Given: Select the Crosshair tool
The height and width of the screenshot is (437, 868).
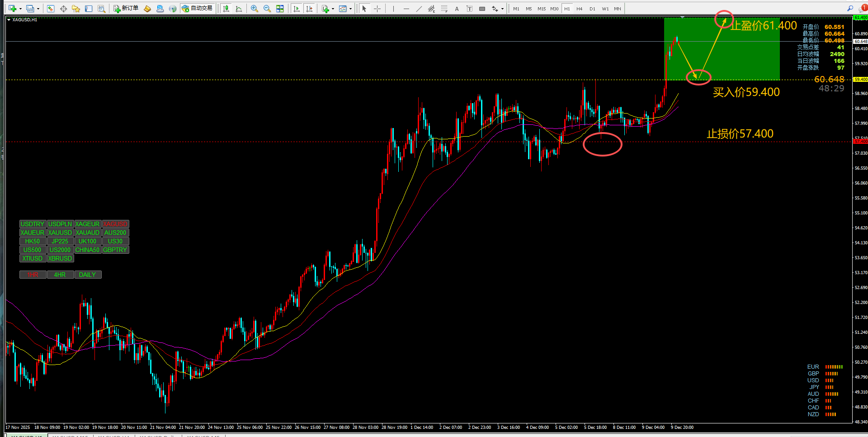Looking at the screenshot, I should [377, 9].
